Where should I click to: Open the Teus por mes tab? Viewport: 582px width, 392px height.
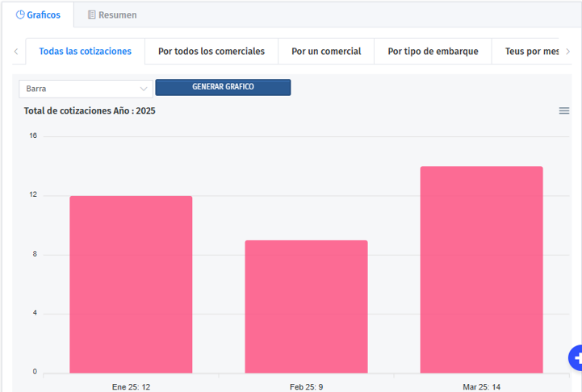tap(531, 51)
